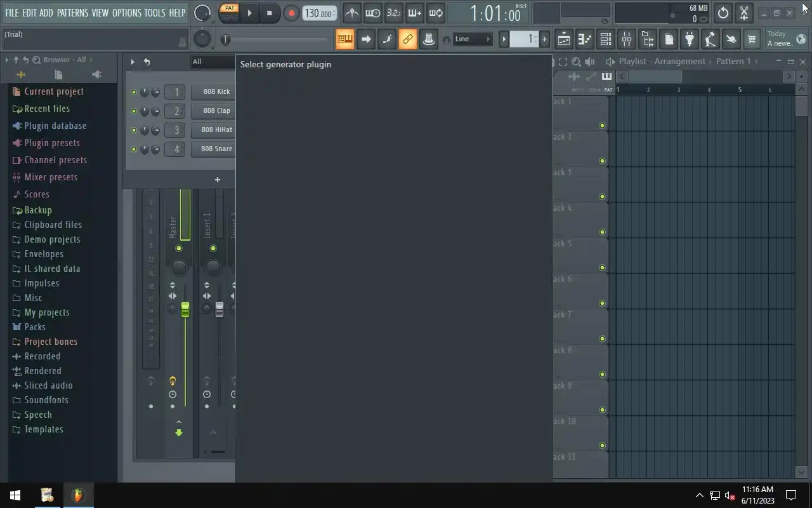Image resolution: width=812 pixels, height=508 pixels.
Task: Click the transport Record button
Action: tap(291, 13)
